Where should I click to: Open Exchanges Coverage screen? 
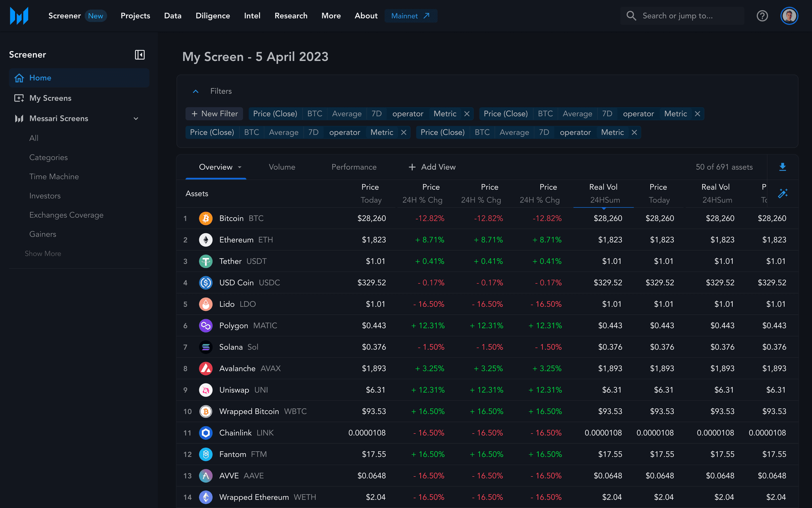click(x=66, y=215)
